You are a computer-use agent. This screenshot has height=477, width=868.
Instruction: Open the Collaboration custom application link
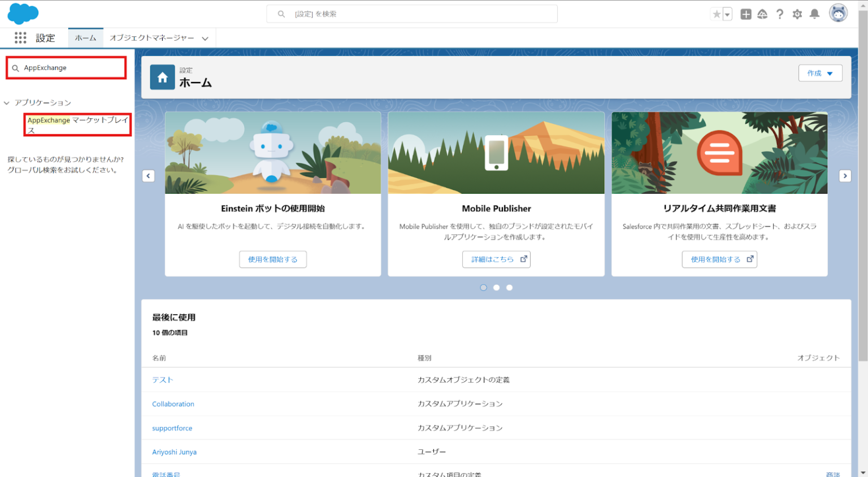coord(173,404)
